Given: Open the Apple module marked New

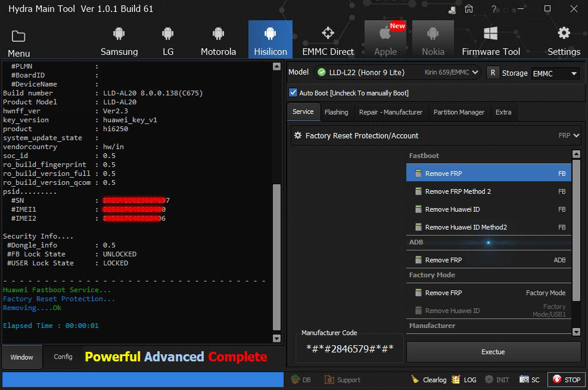Looking at the screenshot, I should pyautogui.click(x=385, y=39).
